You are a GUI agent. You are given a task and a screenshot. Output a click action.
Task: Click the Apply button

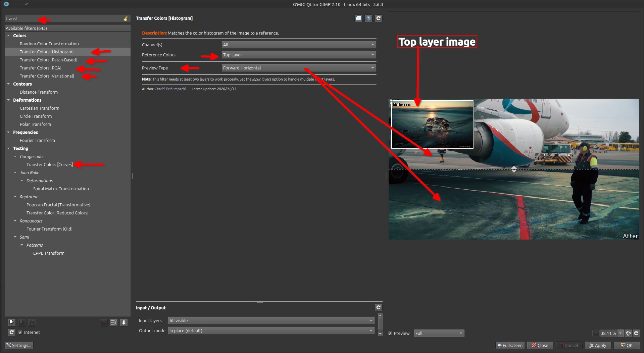tap(598, 345)
